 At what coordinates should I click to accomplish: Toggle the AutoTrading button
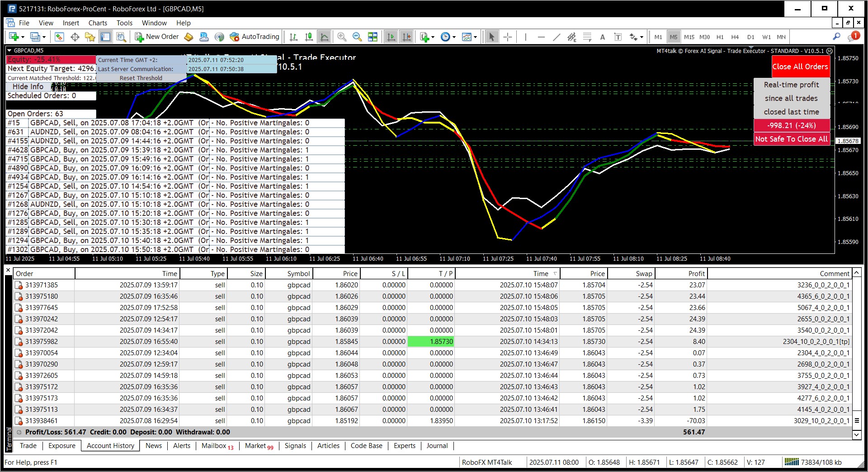(x=255, y=37)
